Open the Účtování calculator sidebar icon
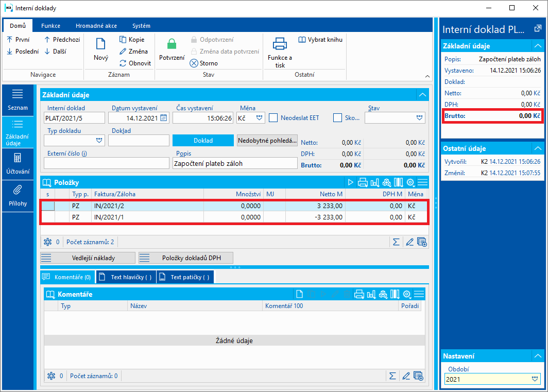548x392 pixels. pyautogui.click(x=18, y=158)
